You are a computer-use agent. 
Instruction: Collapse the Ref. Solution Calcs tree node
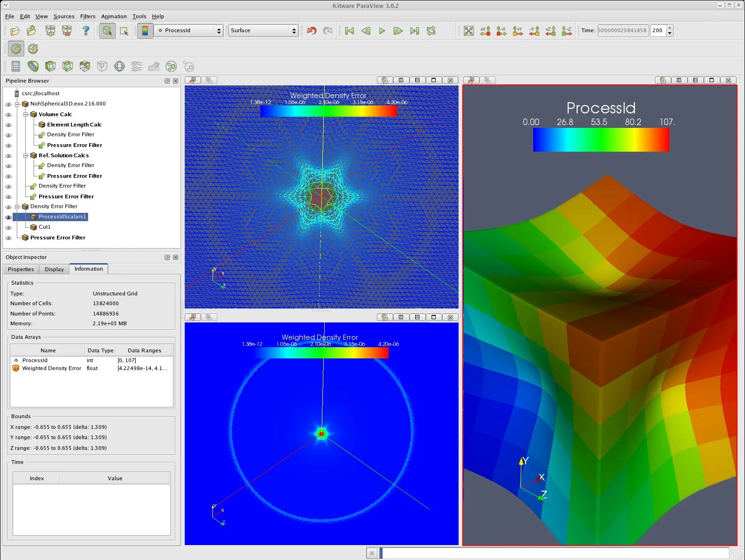point(26,155)
